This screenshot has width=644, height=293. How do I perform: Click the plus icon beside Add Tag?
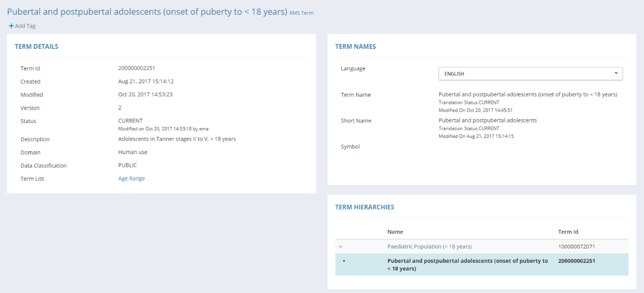point(11,26)
